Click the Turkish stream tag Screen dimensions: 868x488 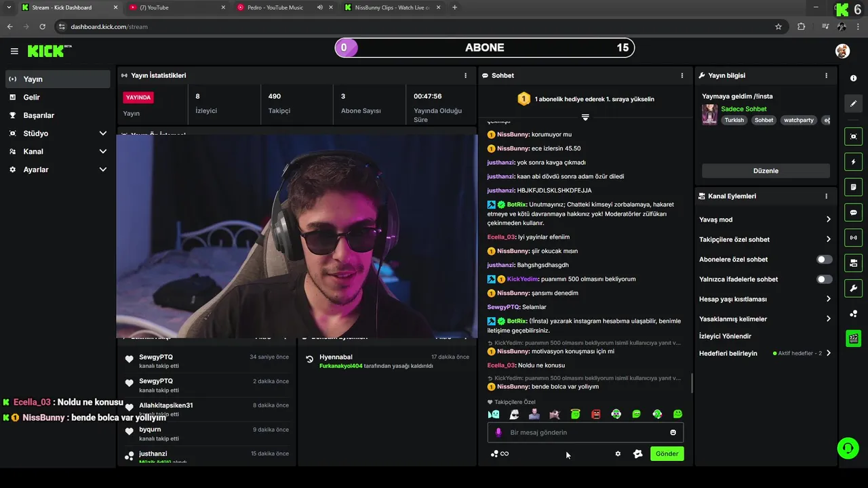tap(734, 120)
